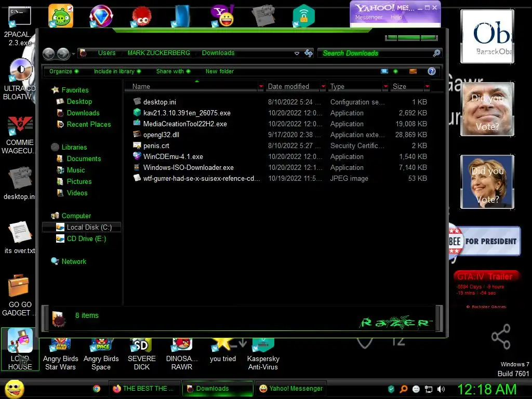
Task: Click MARK ZUCKERBERG in the address breadcrumb
Action: pyautogui.click(x=159, y=53)
